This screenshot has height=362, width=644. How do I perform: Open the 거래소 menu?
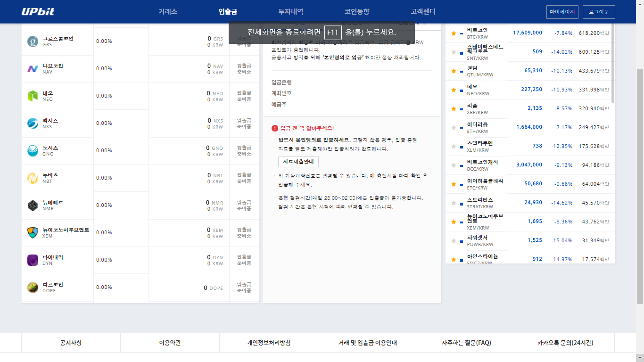(x=168, y=12)
